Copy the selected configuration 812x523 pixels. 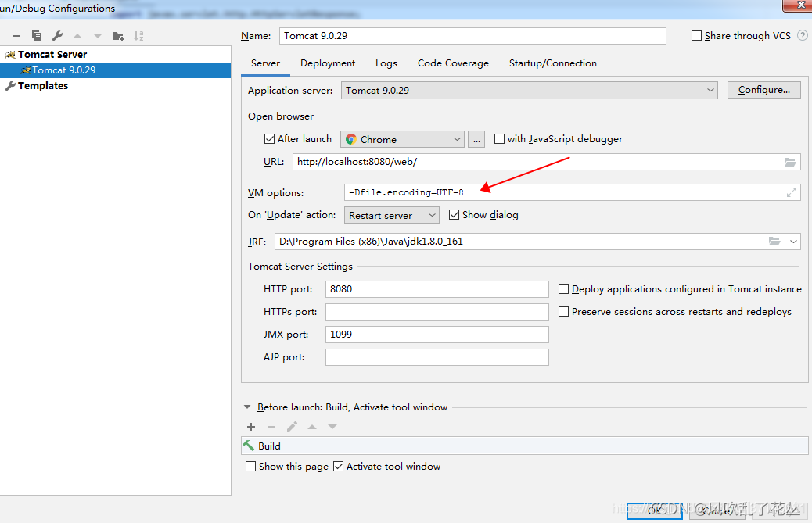click(x=37, y=36)
